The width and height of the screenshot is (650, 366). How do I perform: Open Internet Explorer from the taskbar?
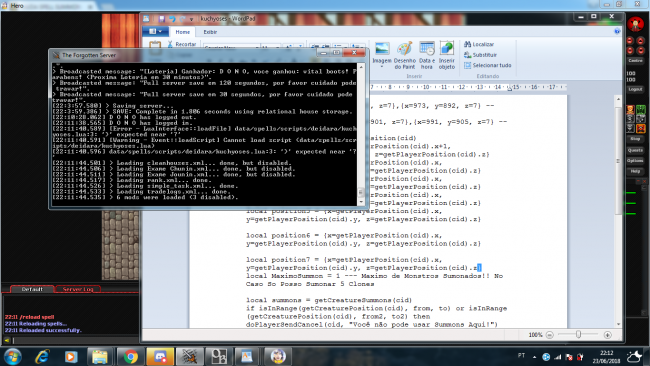tap(42, 356)
